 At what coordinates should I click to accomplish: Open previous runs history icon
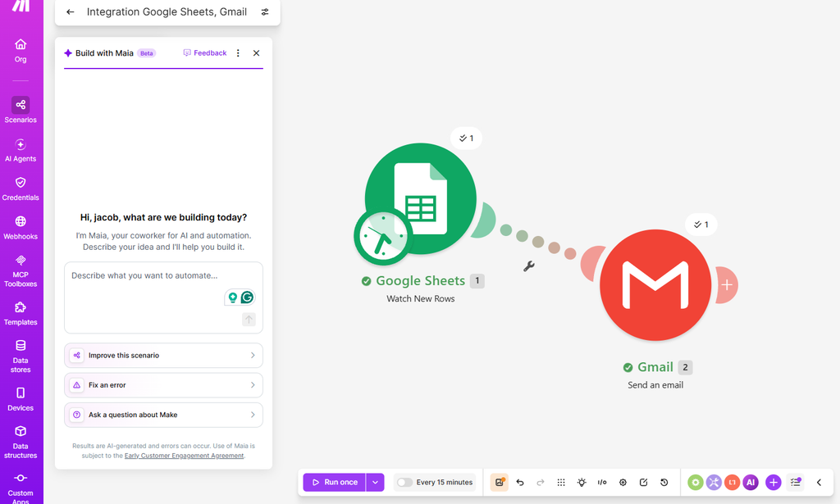664,482
